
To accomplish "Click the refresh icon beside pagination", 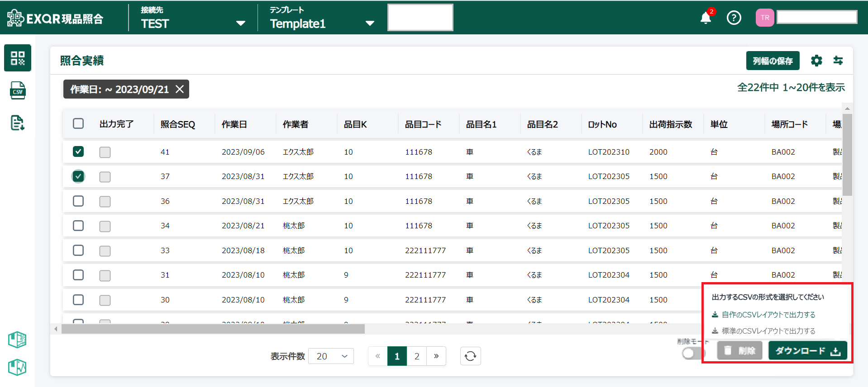I will [x=470, y=356].
